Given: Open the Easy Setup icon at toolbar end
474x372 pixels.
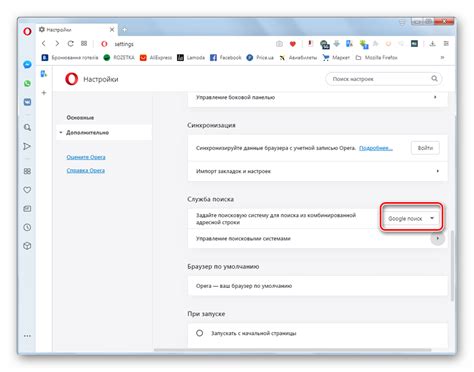Looking at the screenshot, I should coord(446,44).
